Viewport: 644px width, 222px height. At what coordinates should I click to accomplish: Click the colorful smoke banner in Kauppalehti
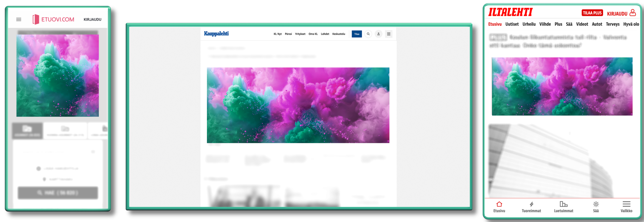pyautogui.click(x=298, y=105)
